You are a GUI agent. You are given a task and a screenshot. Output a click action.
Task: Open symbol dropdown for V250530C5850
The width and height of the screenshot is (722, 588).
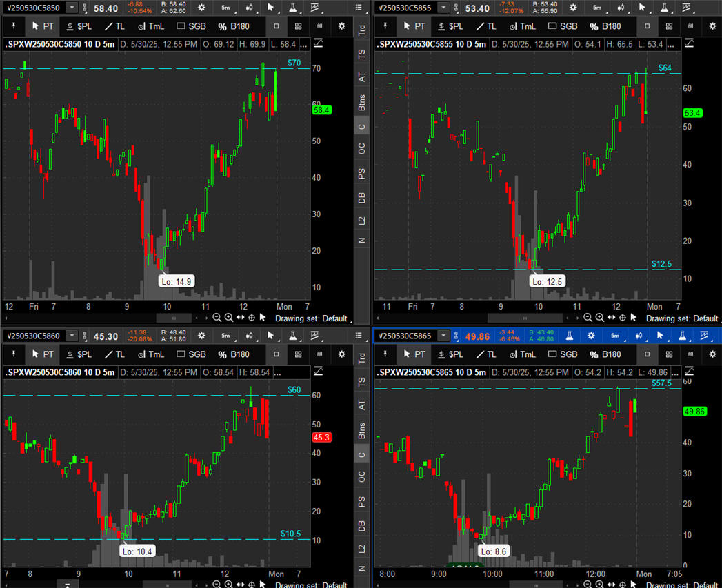click(72, 8)
